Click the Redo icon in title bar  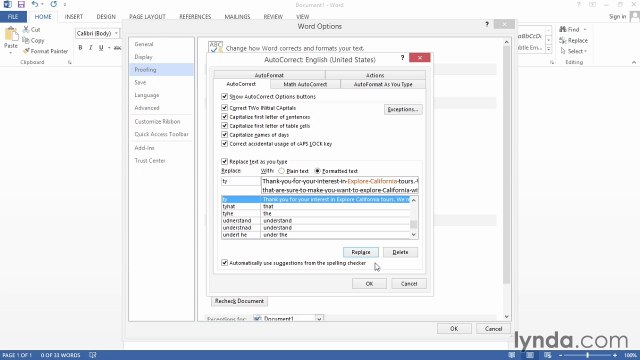coord(53,5)
